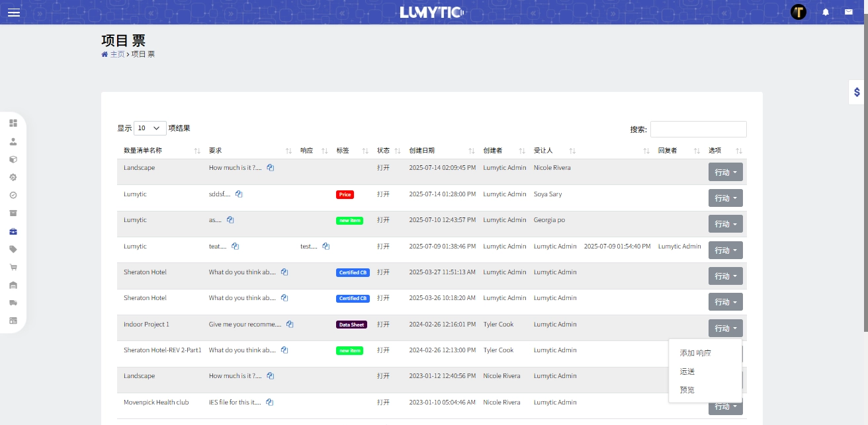Image resolution: width=868 pixels, height=425 pixels.
Task: Open the bottom sidebar card list icon
Action: tap(13, 321)
